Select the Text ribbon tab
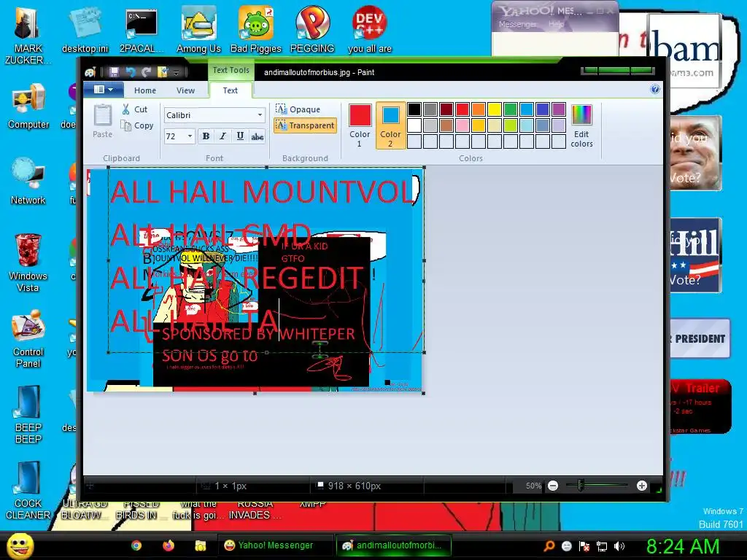Image resolution: width=747 pixels, height=560 pixels. [x=230, y=90]
